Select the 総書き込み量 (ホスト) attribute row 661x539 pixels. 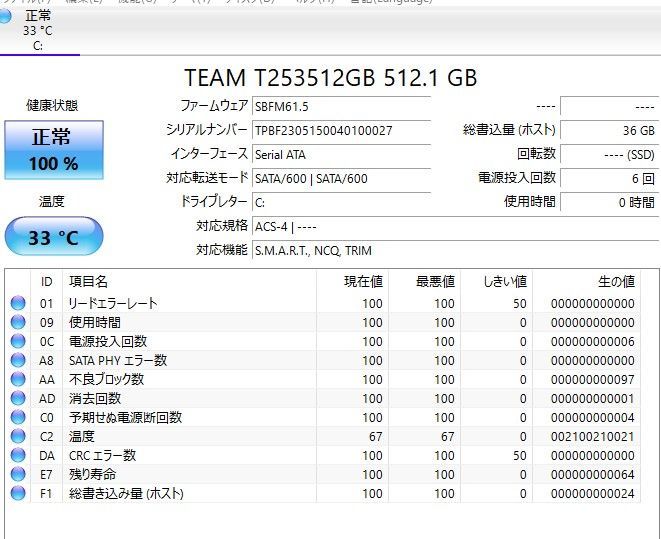click(323, 493)
